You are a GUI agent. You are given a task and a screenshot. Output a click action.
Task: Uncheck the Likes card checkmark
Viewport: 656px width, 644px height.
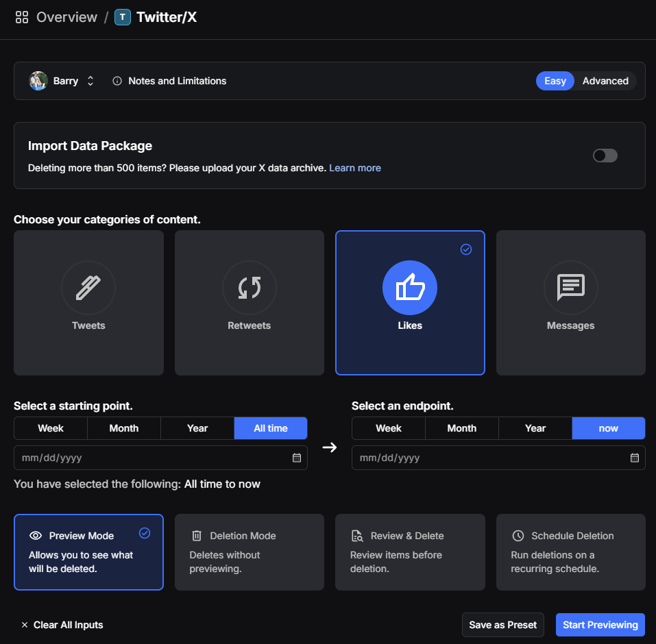(466, 249)
